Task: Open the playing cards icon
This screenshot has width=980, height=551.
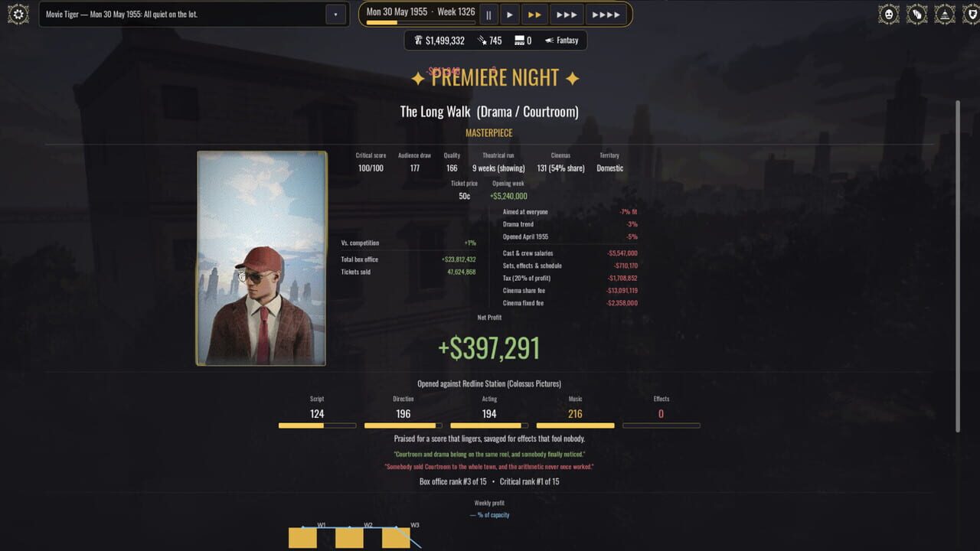Action: (916, 14)
